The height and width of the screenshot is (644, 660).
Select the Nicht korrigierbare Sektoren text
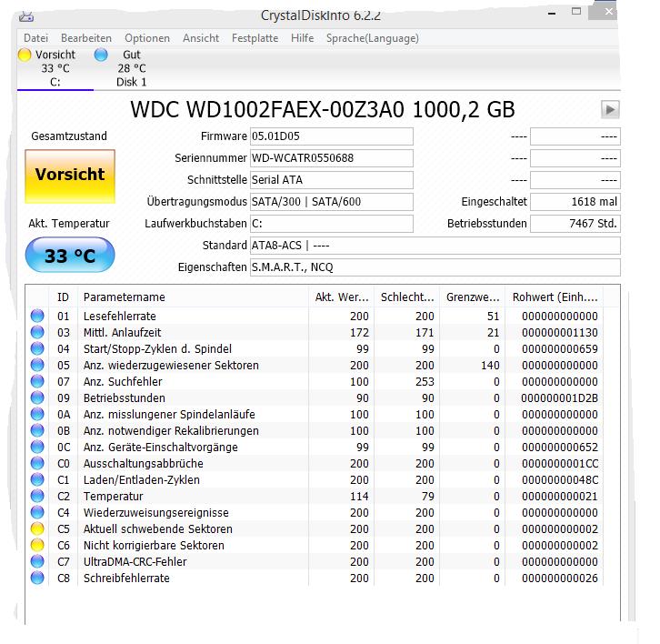[x=154, y=546]
